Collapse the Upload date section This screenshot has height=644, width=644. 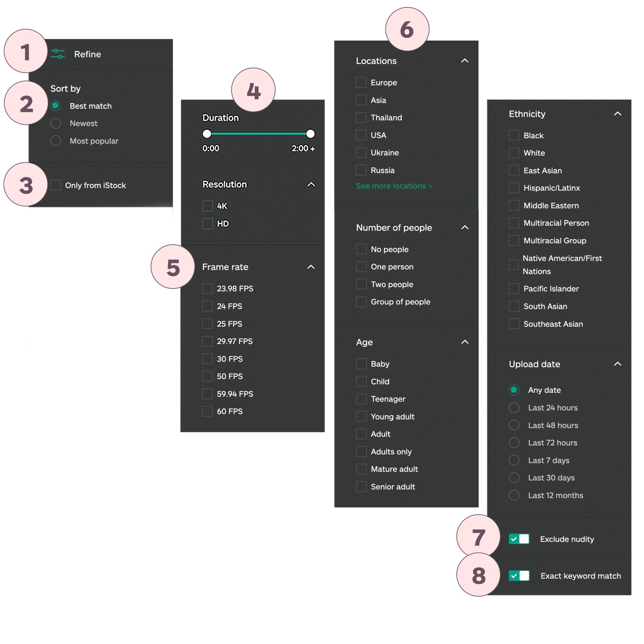click(x=617, y=364)
